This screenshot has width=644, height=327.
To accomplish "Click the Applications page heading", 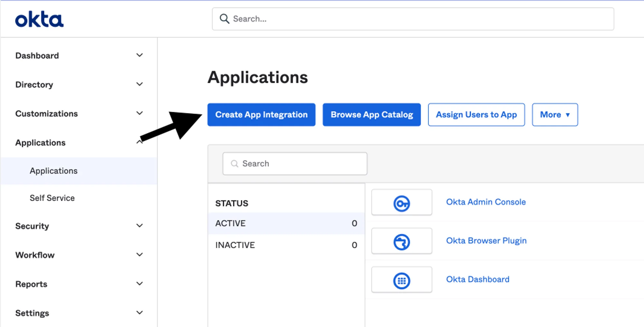I will pyautogui.click(x=258, y=77).
